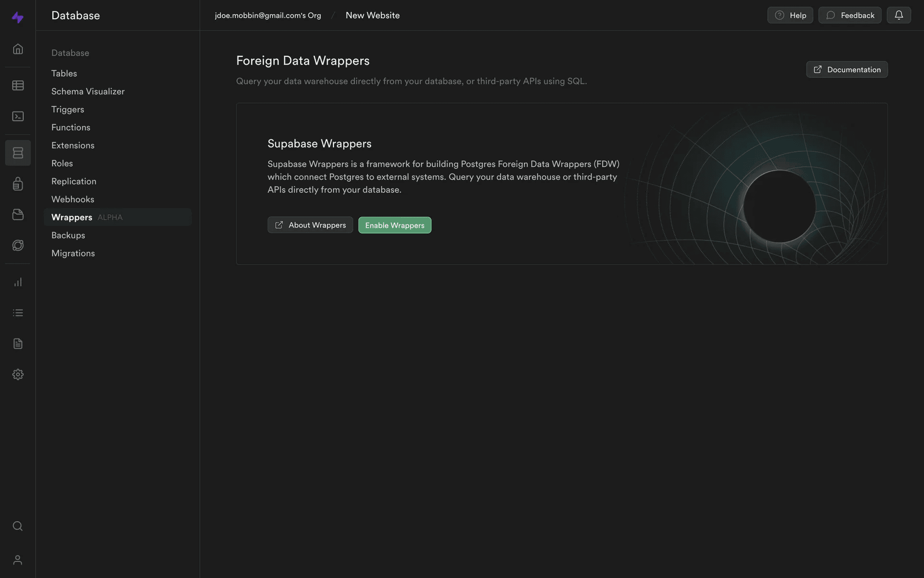Open the Table Editor icon in sidebar
Viewport: 924px width, 578px height.
(x=18, y=86)
